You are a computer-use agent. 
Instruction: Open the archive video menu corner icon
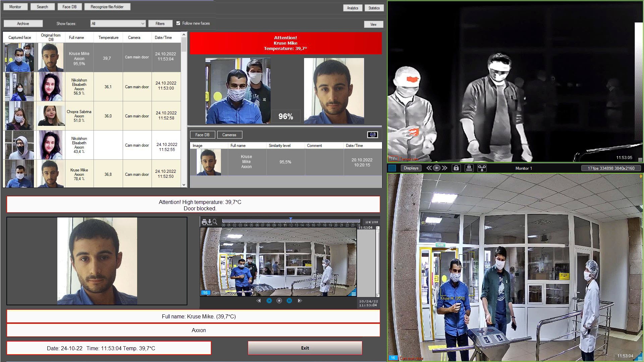pyautogui.click(x=353, y=294)
